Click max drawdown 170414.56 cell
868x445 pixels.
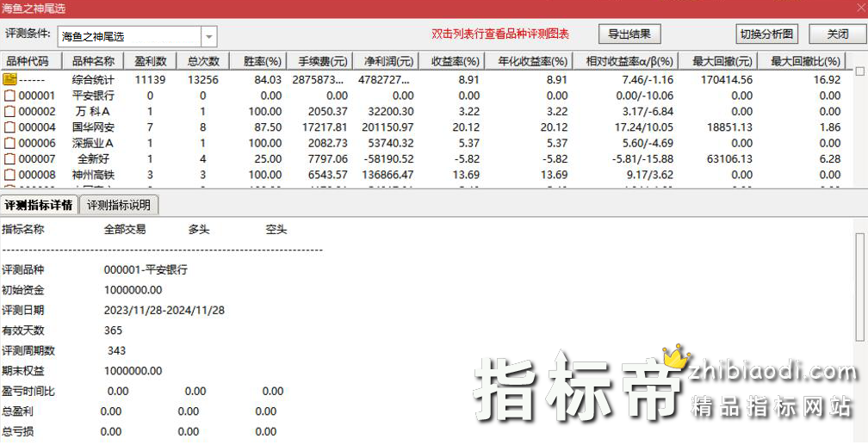(726, 80)
